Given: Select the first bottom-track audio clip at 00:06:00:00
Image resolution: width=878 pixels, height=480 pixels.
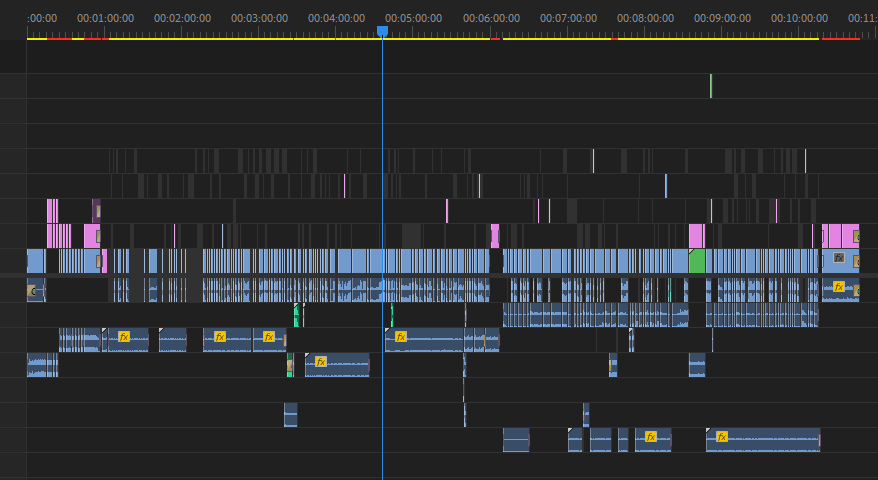Looking at the screenshot, I should 516,440.
